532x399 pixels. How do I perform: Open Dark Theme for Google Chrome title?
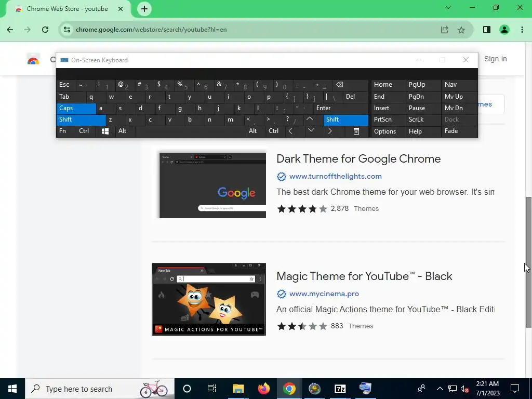[358, 159]
